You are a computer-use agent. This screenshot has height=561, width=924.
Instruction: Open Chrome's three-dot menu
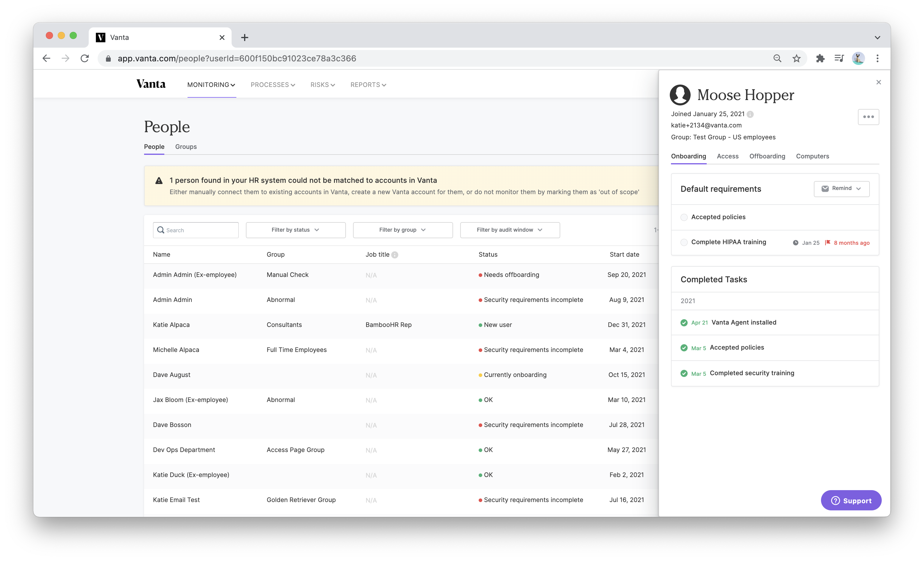(x=877, y=58)
